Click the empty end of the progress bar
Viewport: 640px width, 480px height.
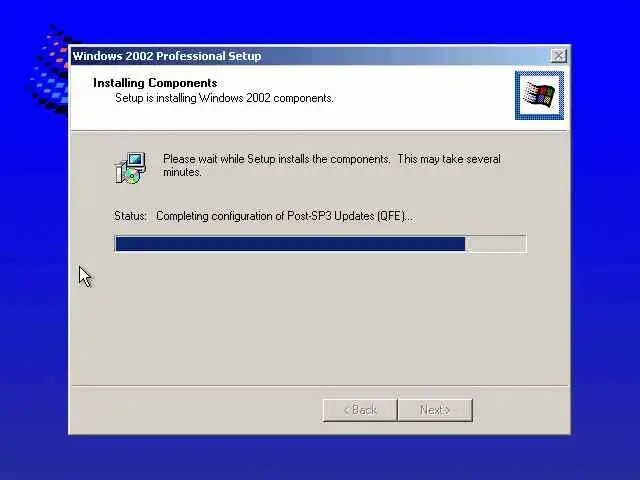(x=496, y=244)
